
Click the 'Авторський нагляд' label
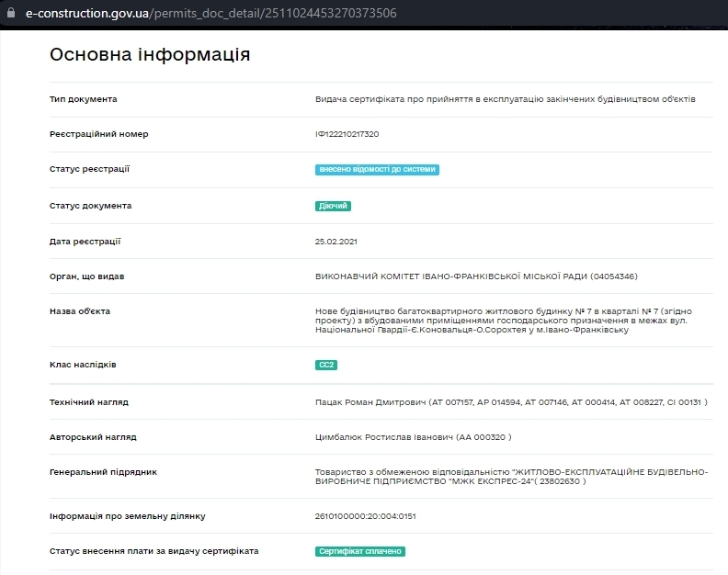tap(93, 437)
